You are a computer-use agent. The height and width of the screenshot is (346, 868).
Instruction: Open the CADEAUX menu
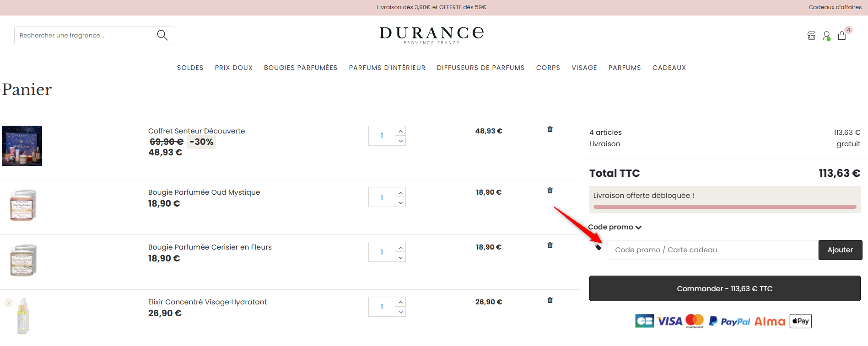pos(669,68)
